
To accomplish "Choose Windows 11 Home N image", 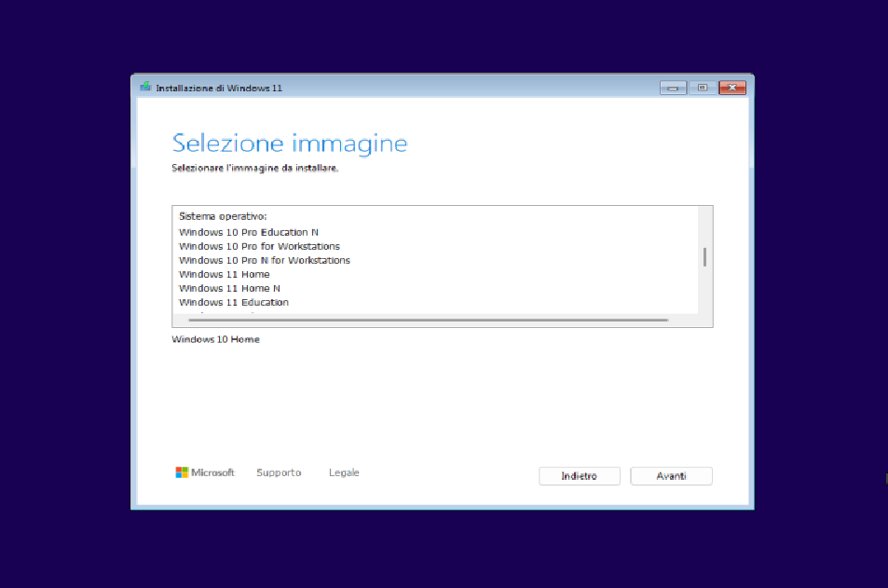I will 229,288.
